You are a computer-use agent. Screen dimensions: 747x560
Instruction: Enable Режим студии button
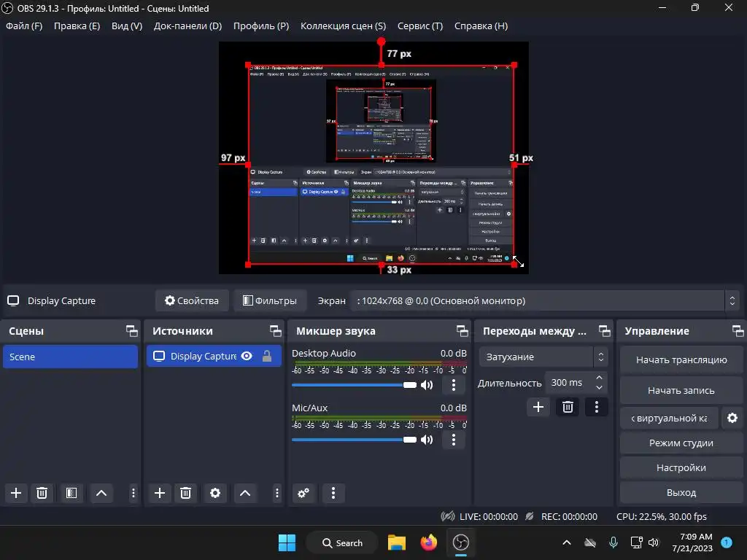click(x=681, y=443)
